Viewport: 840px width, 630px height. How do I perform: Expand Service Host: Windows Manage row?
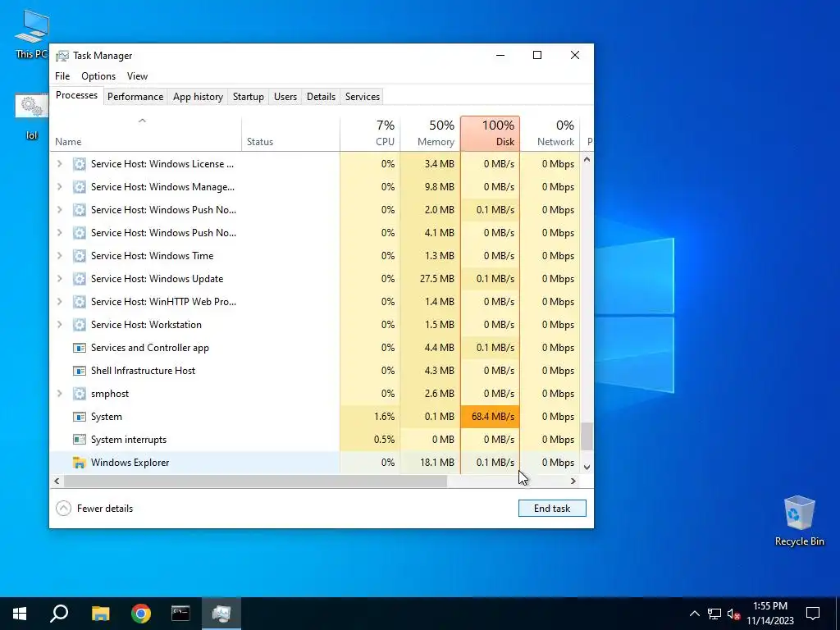coord(59,186)
